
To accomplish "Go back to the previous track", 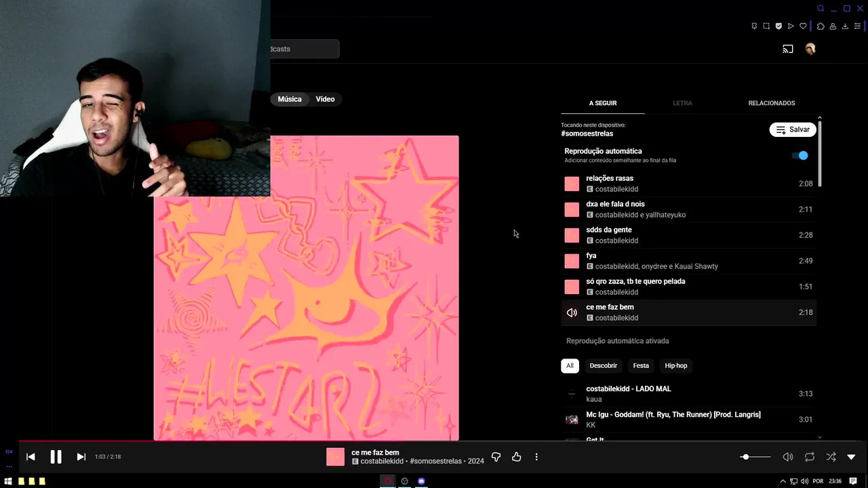I will click(31, 457).
